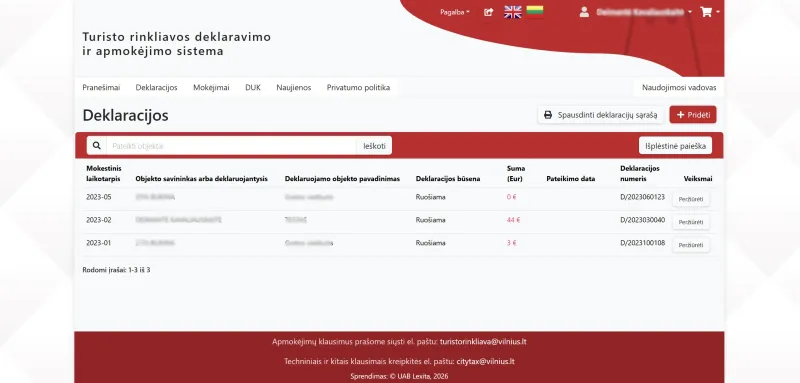Click the share/export icon in header

pyautogui.click(x=488, y=12)
